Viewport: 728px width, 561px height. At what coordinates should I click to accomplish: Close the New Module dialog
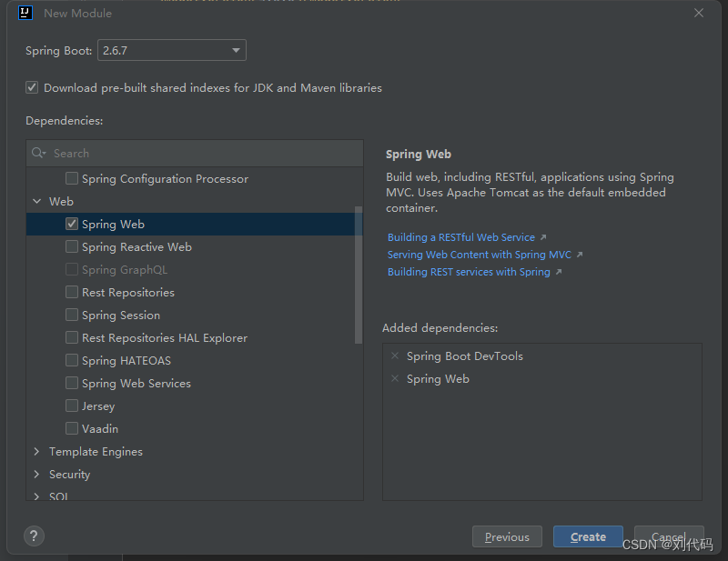tap(699, 13)
